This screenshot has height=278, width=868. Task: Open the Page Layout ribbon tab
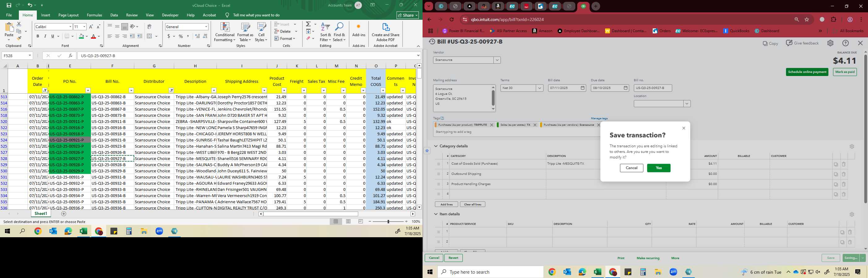click(68, 15)
